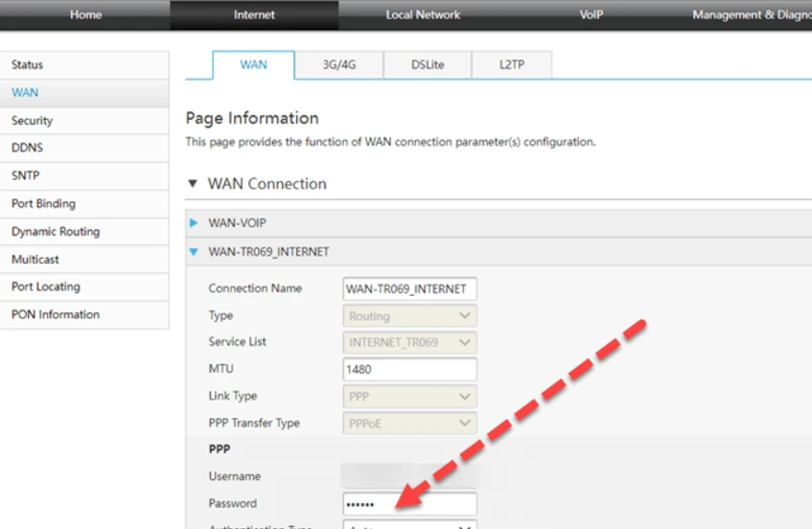The image size is (812, 529).
Task: Switch to the WAN tab
Action: (253, 65)
